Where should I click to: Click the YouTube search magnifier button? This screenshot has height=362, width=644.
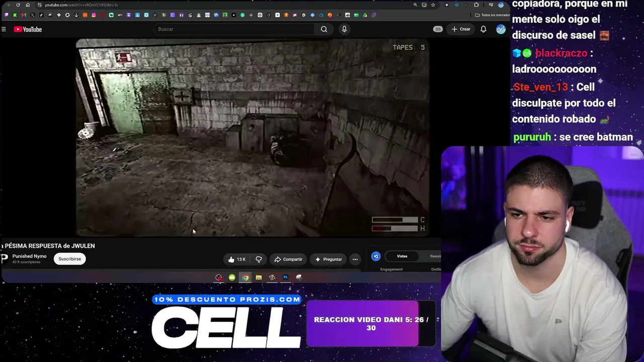tap(324, 29)
